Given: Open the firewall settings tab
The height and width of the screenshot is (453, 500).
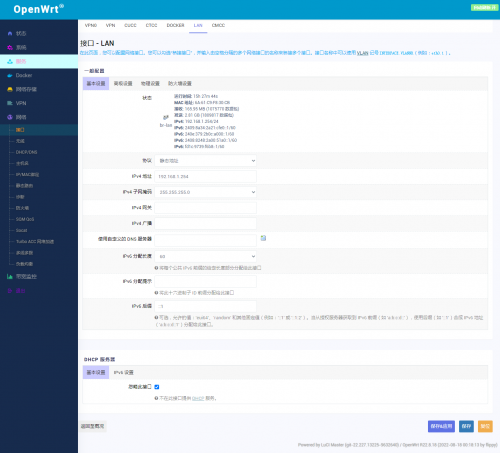Looking at the screenshot, I should pos(180,83).
